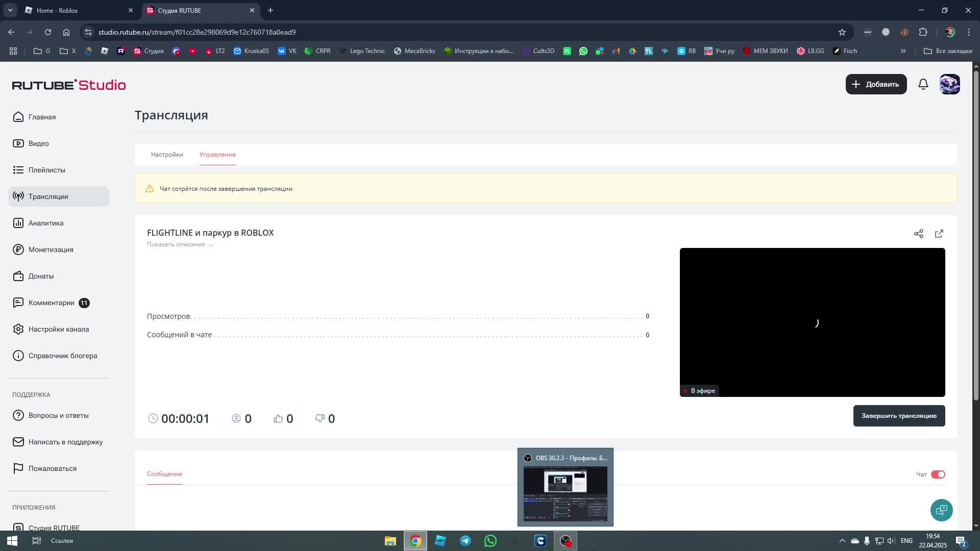Open the channel avatar menu
The image size is (980, 551).
pos(950,84)
